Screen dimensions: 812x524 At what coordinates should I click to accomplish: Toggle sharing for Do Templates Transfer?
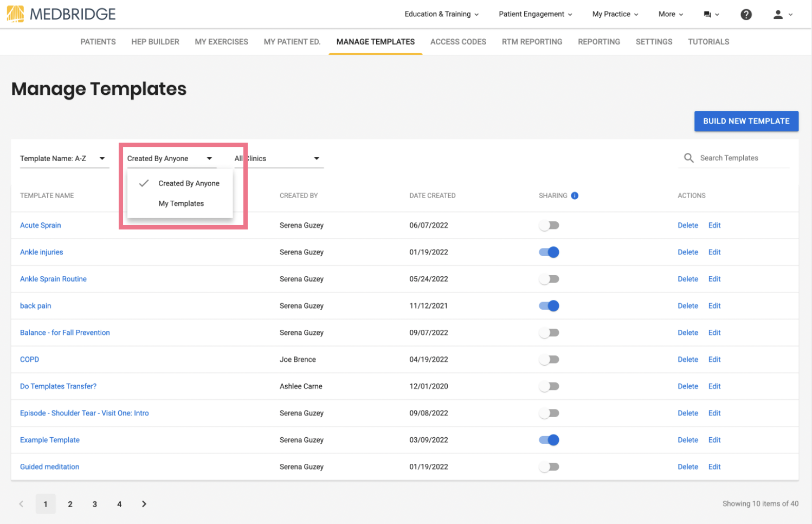pyautogui.click(x=549, y=387)
